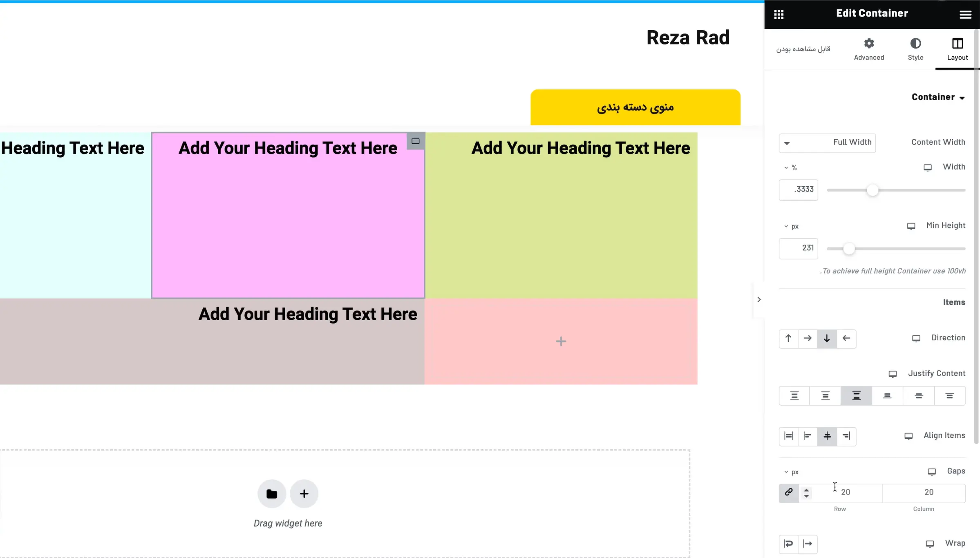Image resolution: width=980 pixels, height=558 pixels.
Task: Click the plus icon to add new container
Action: point(304,494)
